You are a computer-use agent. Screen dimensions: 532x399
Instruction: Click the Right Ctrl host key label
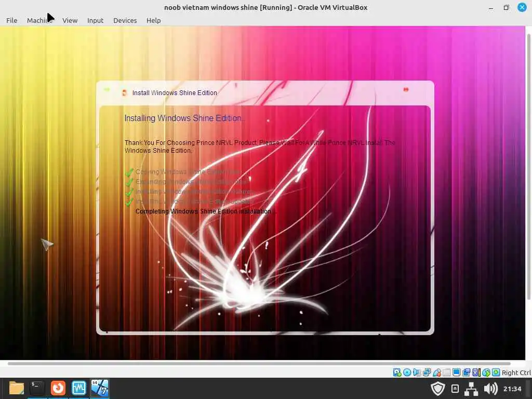coord(516,373)
